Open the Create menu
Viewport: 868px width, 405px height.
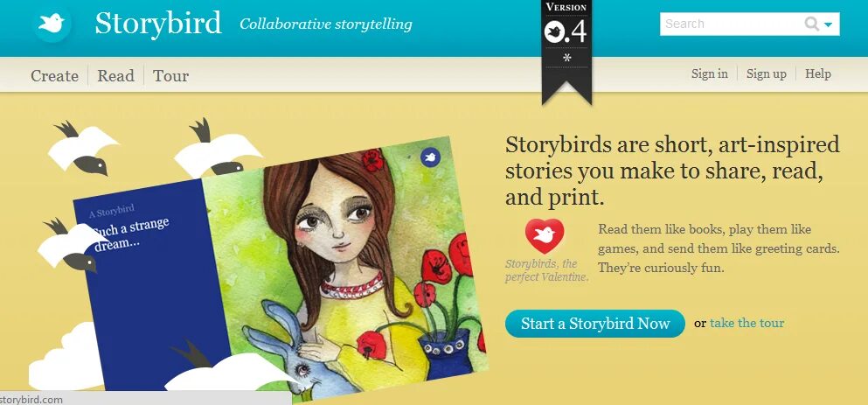click(54, 75)
